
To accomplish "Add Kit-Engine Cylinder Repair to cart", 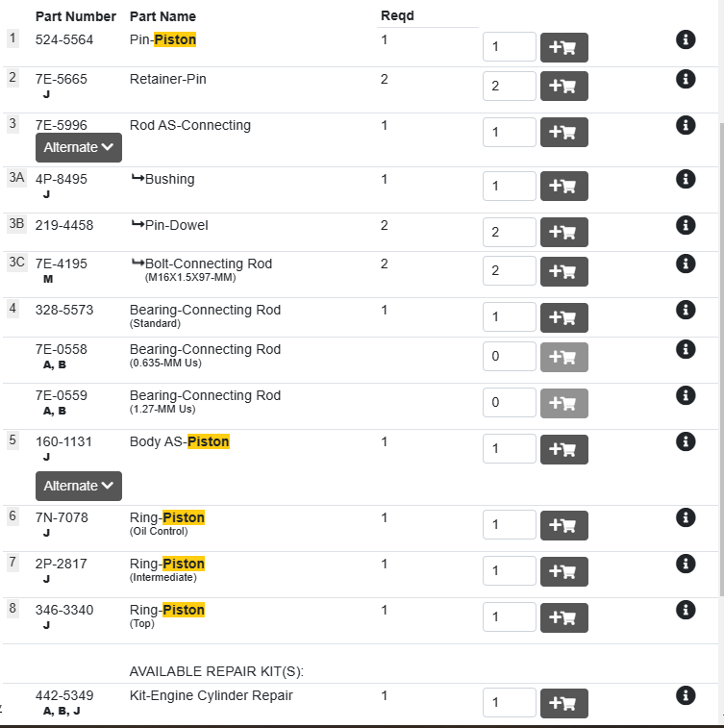I will pos(564,703).
